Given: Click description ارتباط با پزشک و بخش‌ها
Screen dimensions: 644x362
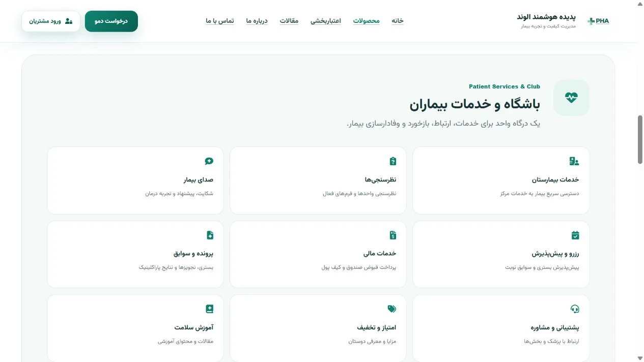Looking at the screenshot, I should tap(551, 342).
